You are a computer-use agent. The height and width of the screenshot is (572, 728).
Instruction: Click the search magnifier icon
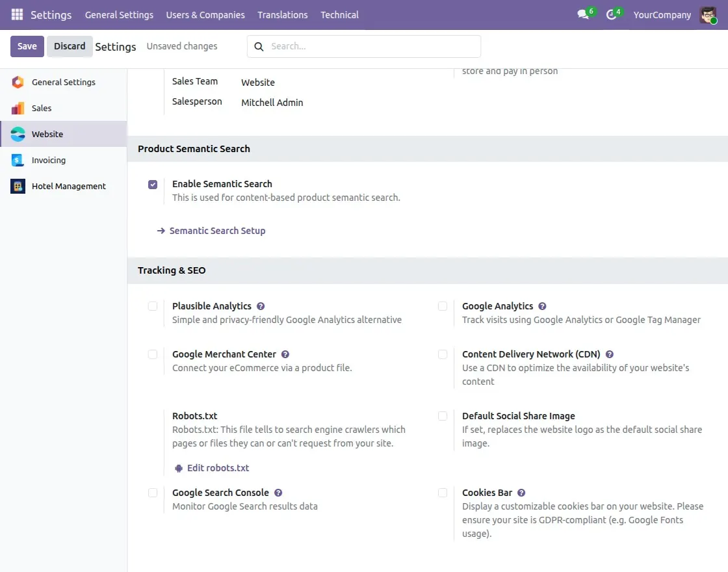point(259,46)
